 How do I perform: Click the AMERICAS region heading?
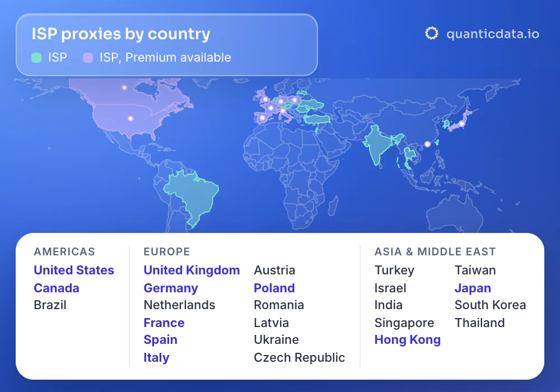point(64,251)
